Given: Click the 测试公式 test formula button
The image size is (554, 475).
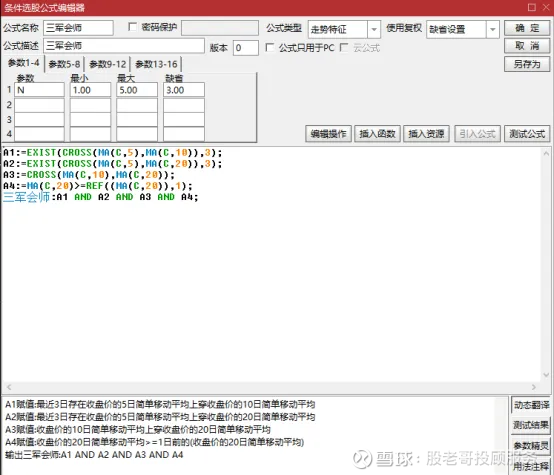Looking at the screenshot, I should 527,134.
